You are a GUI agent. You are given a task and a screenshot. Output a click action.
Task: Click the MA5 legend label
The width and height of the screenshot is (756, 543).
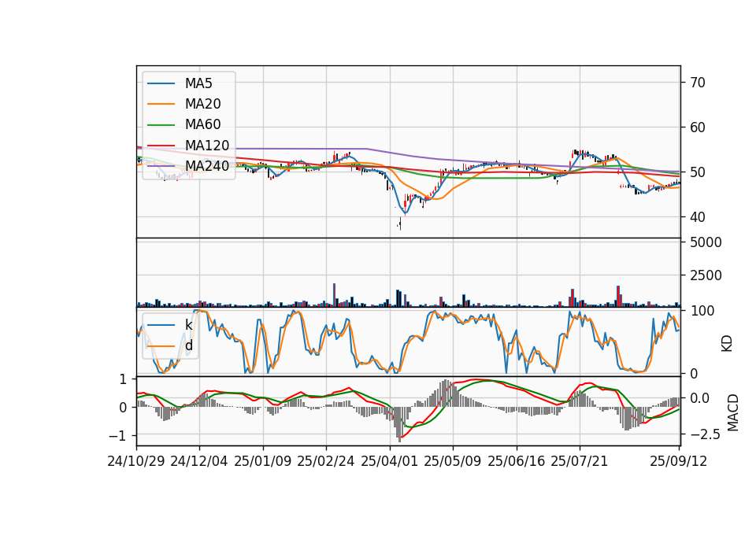(198, 83)
